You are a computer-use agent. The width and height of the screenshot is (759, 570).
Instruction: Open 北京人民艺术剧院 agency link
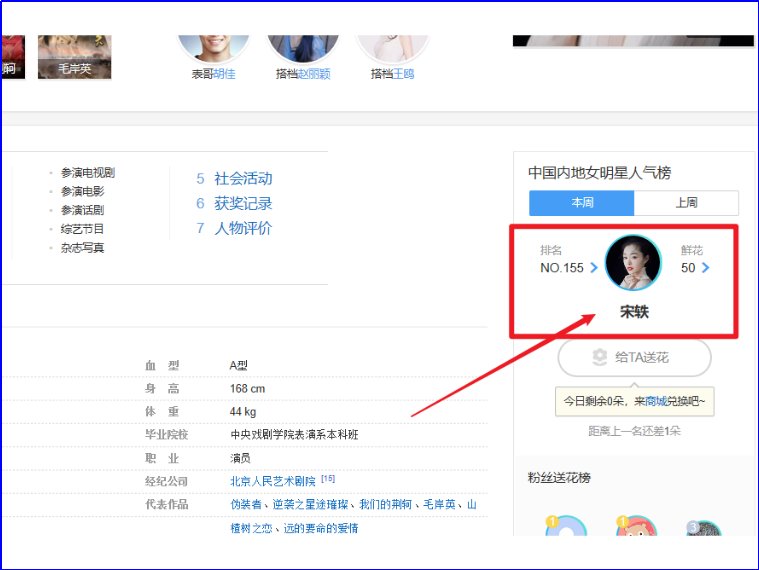click(273, 481)
